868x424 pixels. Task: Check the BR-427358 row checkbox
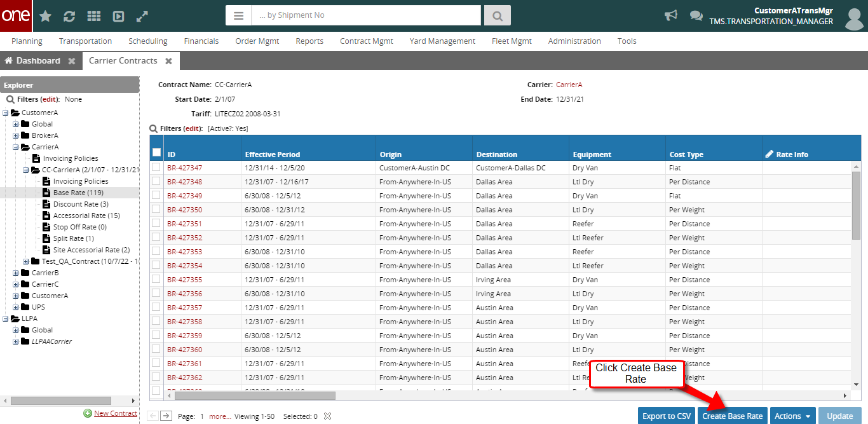tap(156, 321)
